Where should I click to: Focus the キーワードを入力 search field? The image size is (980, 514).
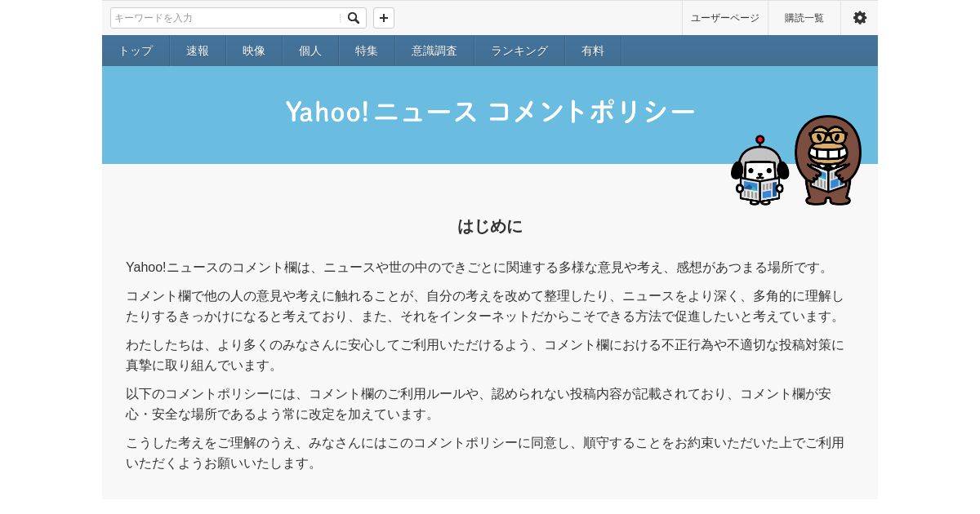tap(227, 18)
